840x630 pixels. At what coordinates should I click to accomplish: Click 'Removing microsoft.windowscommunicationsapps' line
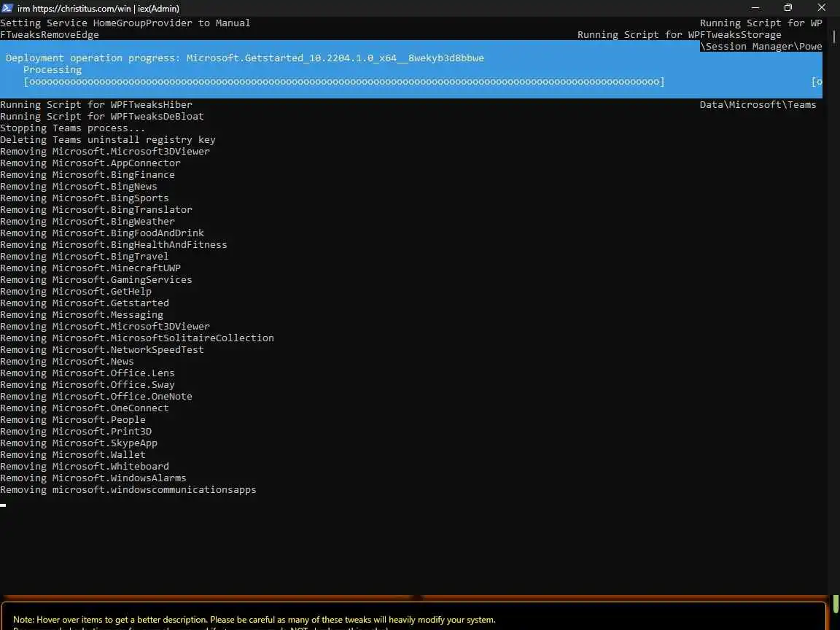tap(128, 490)
